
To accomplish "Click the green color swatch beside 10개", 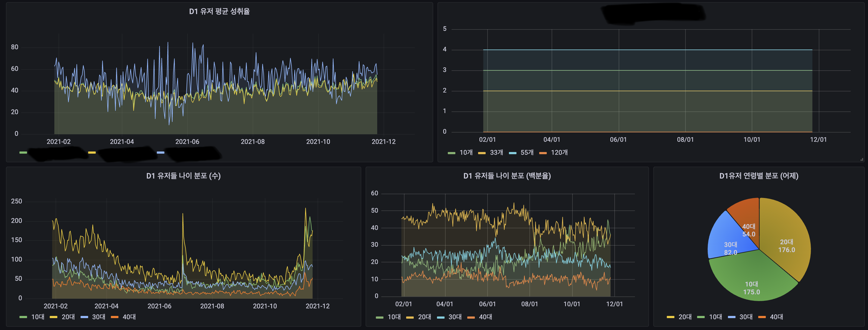I will (x=452, y=153).
